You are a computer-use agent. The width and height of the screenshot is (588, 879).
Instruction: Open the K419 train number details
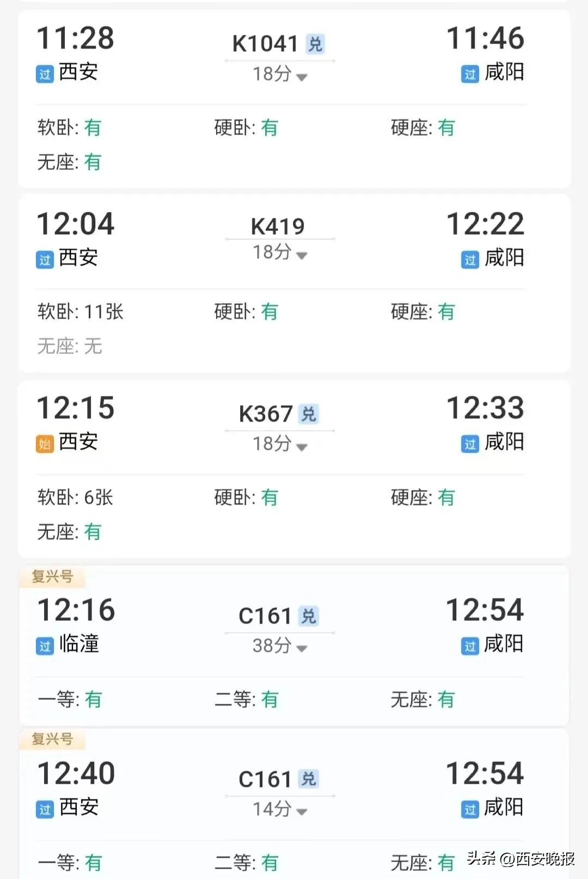(x=278, y=226)
